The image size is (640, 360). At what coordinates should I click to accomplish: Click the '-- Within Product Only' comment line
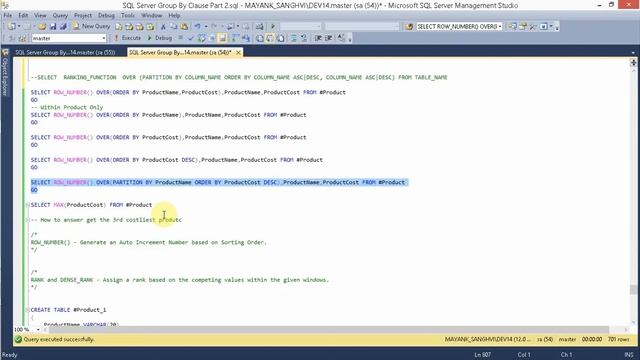67,107
